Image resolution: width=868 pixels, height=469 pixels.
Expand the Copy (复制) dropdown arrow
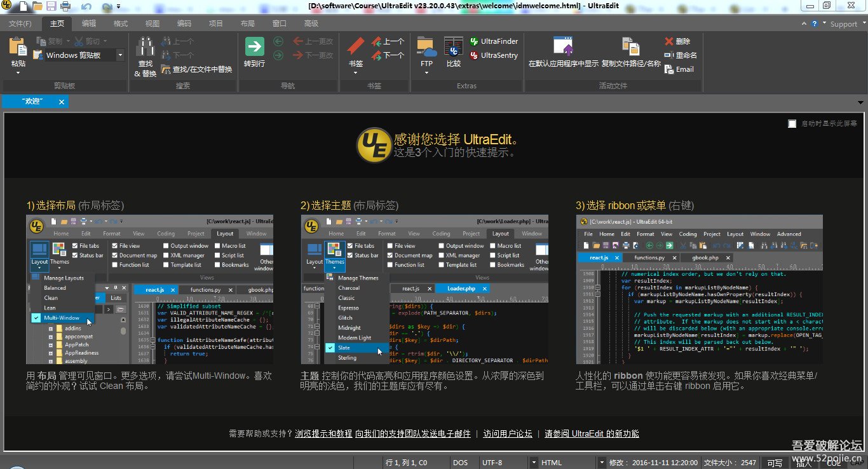(x=67, y=41)
